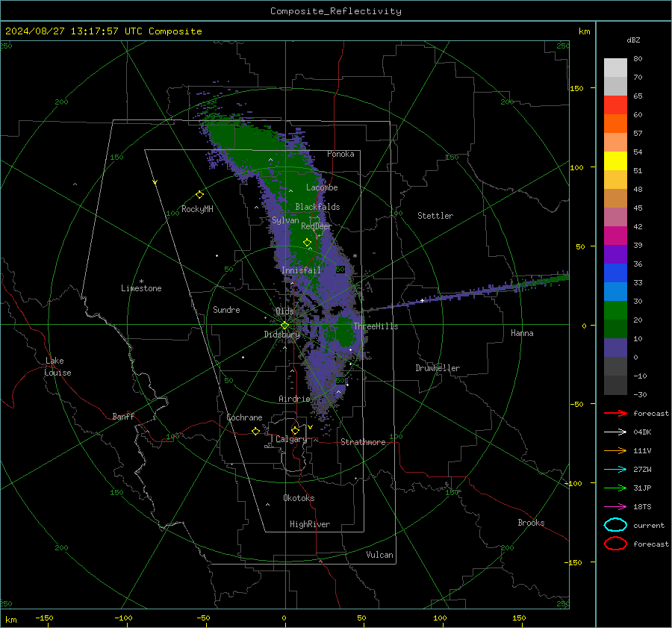Click the white 04DK arrow icon
The height and width of the screenshot is (628, 672).
point(615,432)
